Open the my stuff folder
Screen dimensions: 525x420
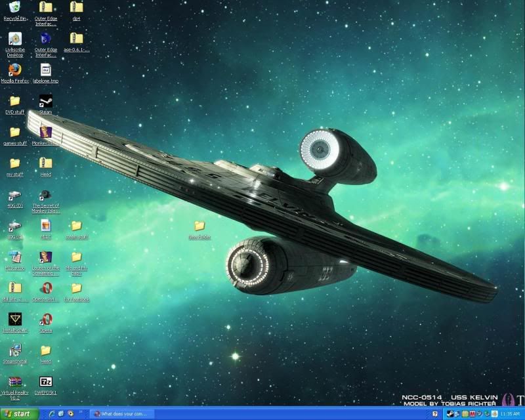pyautogui.click(x=14, y=167)
